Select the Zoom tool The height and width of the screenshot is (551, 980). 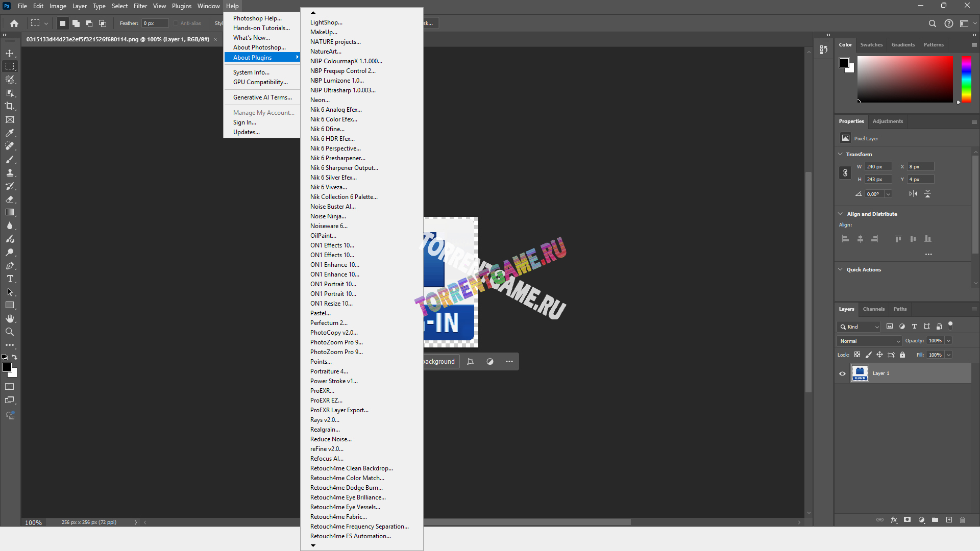tap(10, 332)
